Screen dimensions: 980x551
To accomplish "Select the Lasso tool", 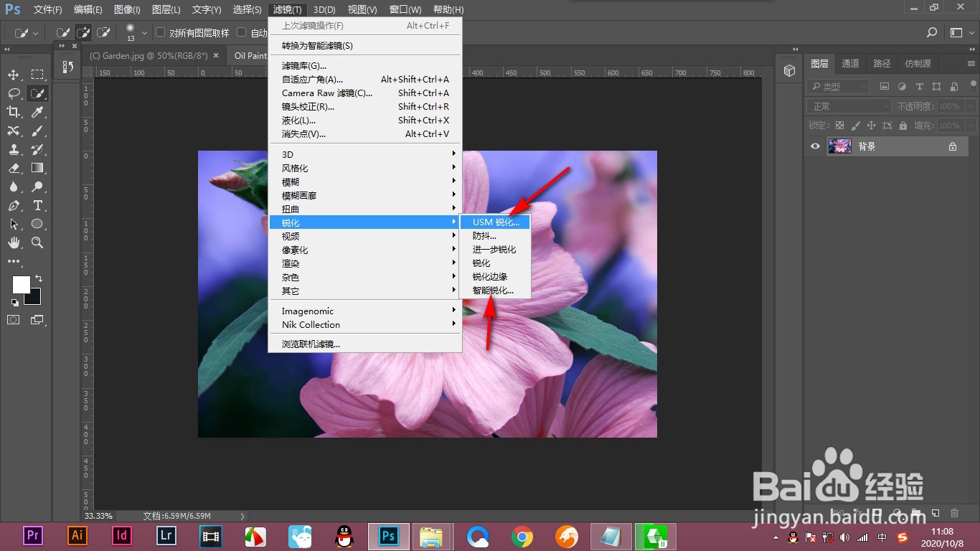I will (x=14, y=93).
